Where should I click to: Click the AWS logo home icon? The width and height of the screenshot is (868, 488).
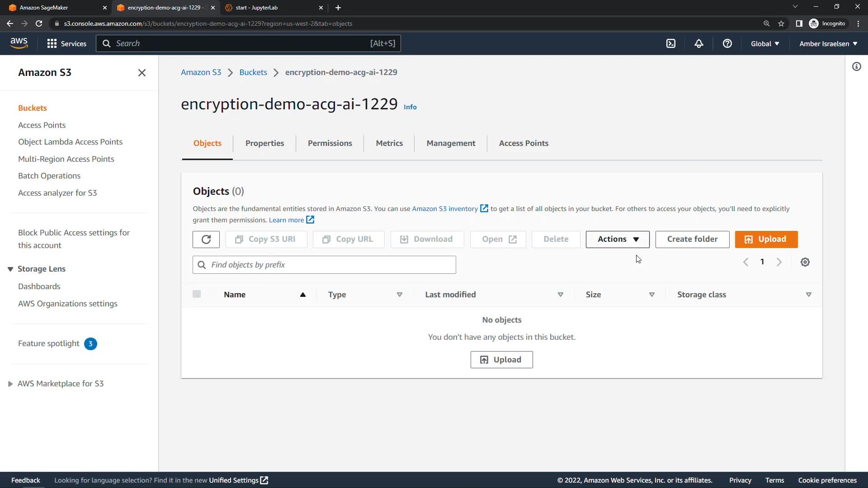[19, 43]
